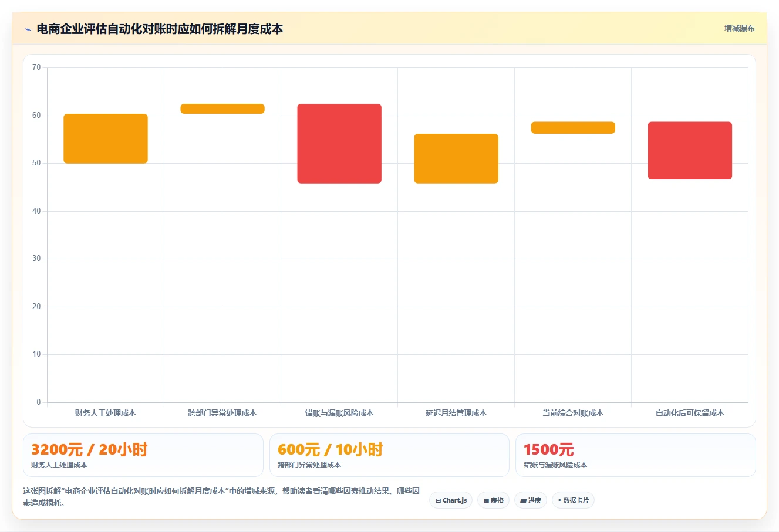Click the Chart.js tag chip

[451, 500]
